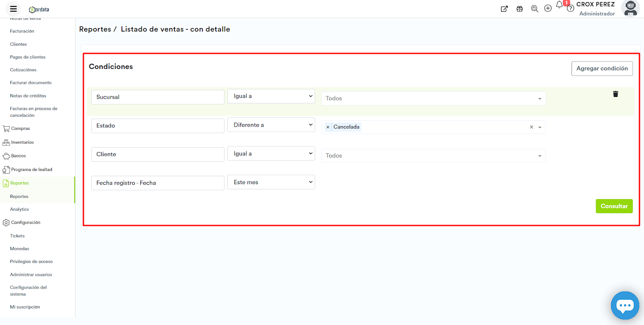Expand the 'Este mes' date range dropdown
This screenshot has height=325, width=644.
coord(271,182)
